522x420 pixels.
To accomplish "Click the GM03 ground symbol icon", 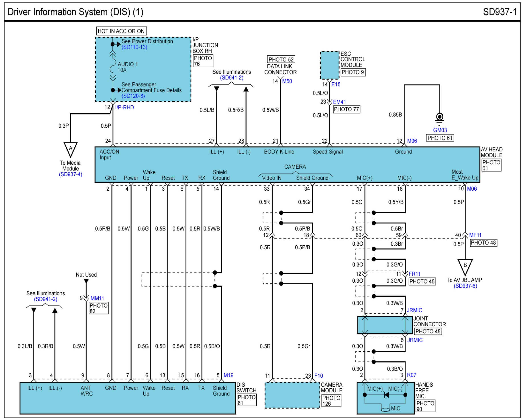I will pyautogui.click(x=439, y=119).
